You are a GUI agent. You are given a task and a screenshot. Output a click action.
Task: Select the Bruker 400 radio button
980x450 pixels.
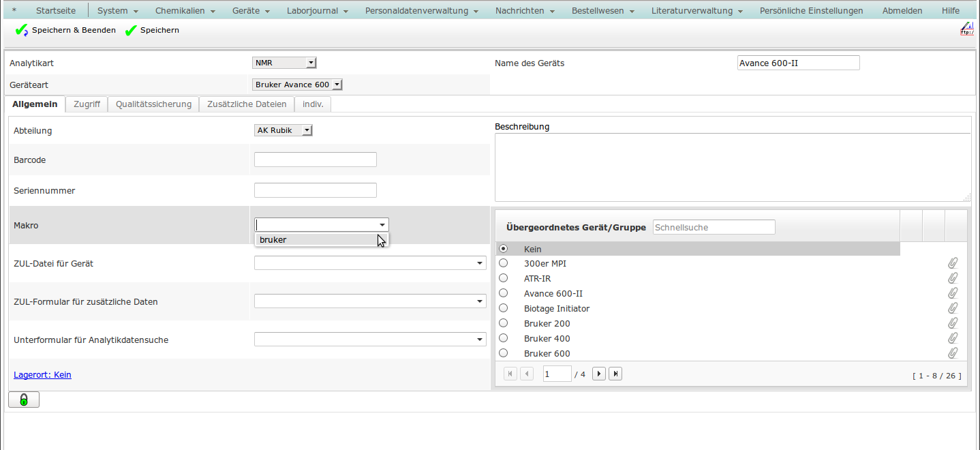[x=504, y=338]
